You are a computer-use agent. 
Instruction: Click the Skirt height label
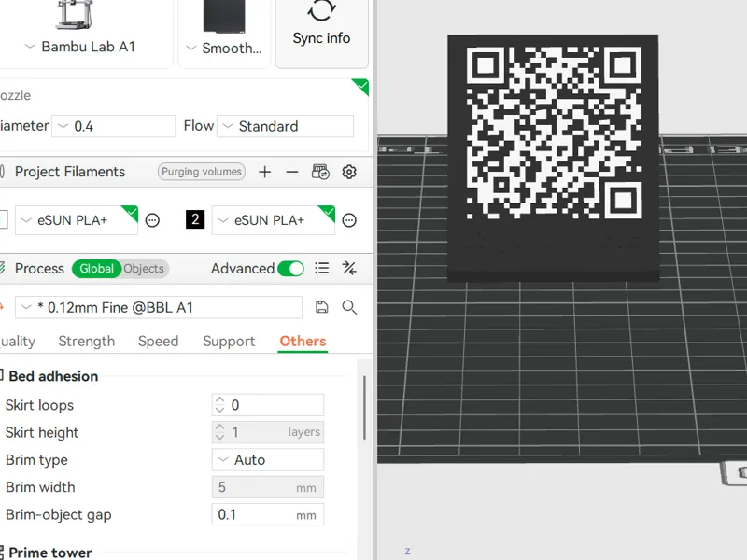coord(42,432)
